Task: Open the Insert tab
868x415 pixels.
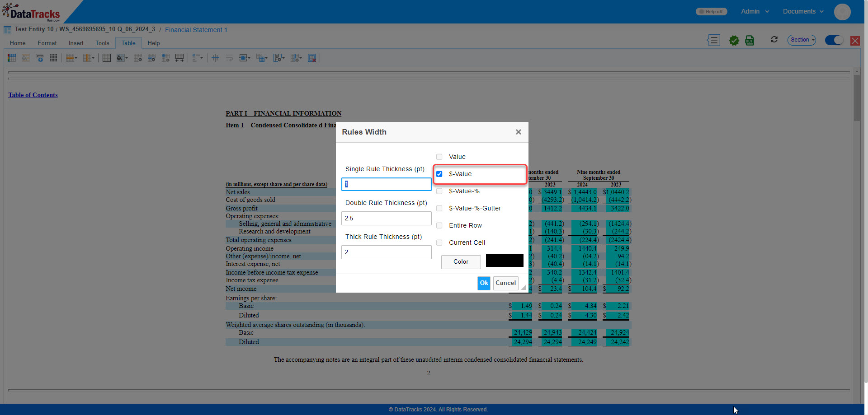Action: click(x=76, y=43)
